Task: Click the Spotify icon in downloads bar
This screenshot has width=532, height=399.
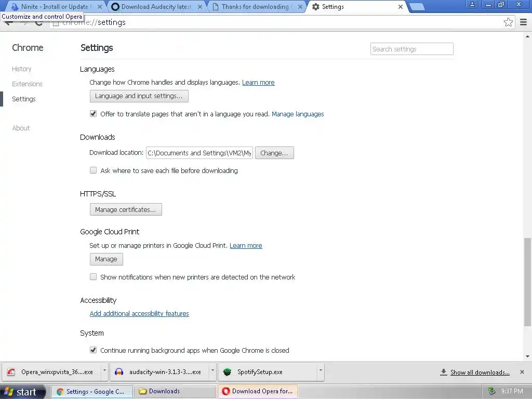Action: [227, 372]
